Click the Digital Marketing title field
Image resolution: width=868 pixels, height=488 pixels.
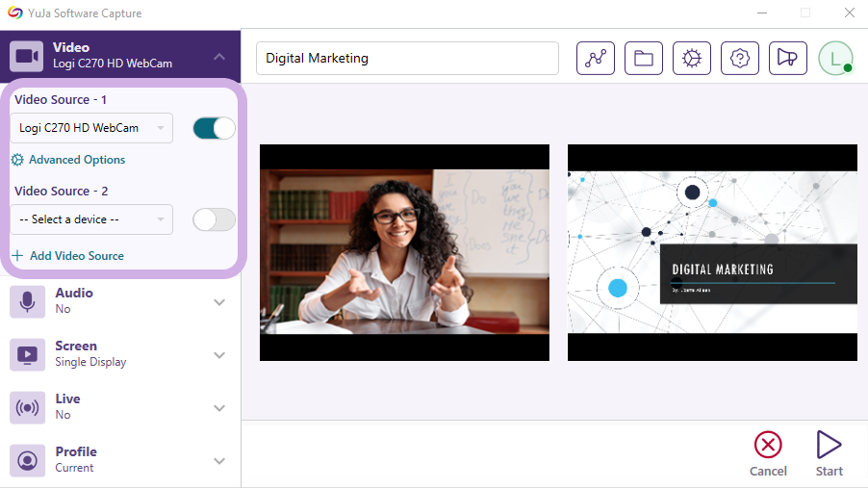pos(407,58)
